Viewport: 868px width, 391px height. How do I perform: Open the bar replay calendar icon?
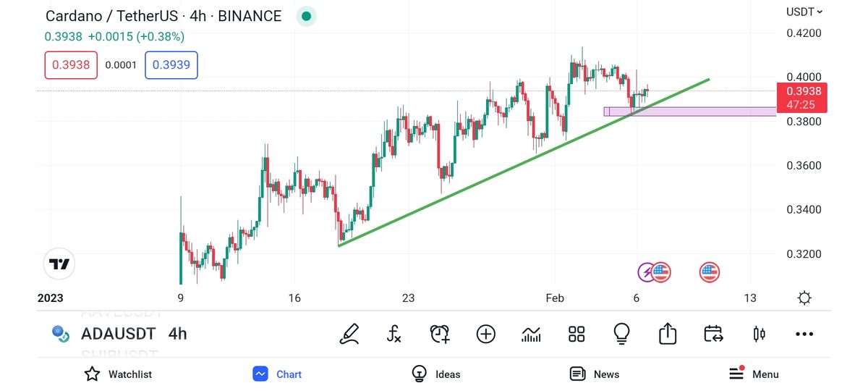713,334
